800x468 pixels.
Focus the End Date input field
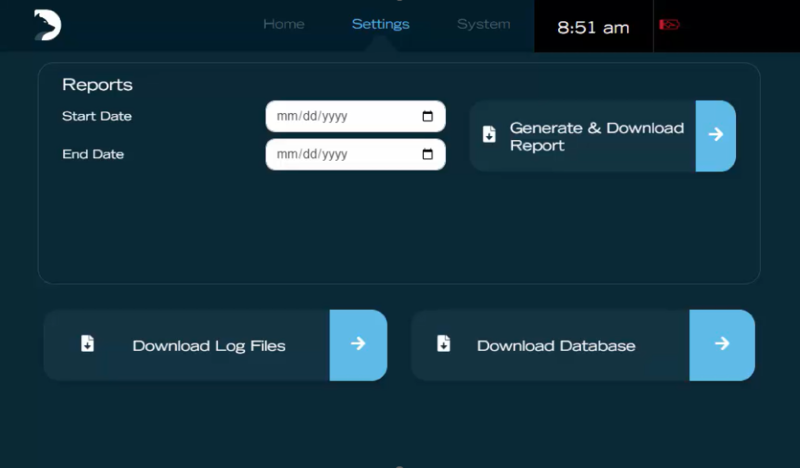(x=340, y=154)
